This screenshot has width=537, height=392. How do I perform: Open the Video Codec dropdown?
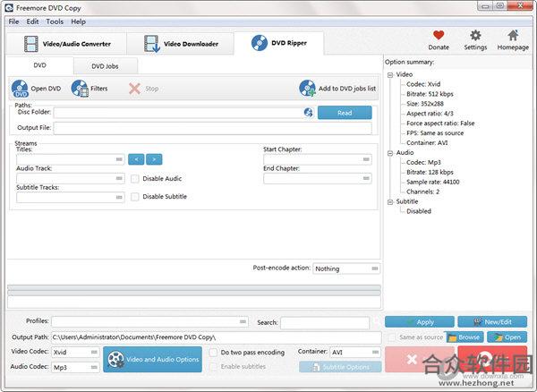(75, 352)
